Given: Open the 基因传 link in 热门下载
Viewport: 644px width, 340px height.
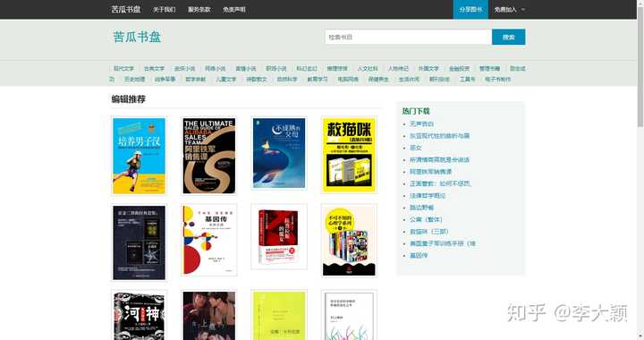Looking at the screenshot, I should [x=419, y=255].
